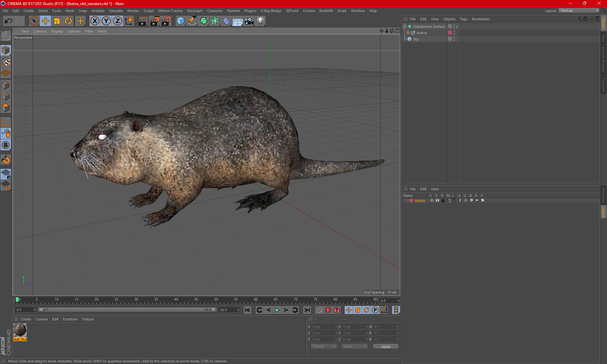Click Render to Picture Viewer icon
Viewport: 607px width, 364px height.
155,21
